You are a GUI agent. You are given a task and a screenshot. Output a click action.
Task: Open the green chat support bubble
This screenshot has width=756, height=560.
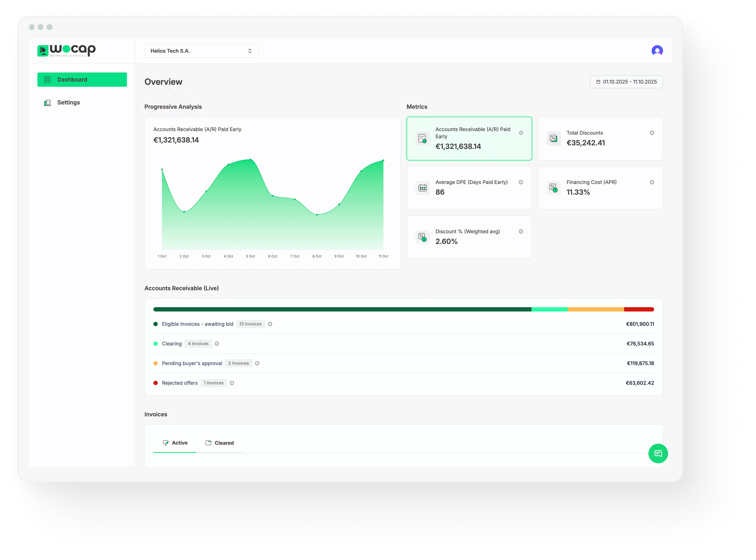pos(658,453)
